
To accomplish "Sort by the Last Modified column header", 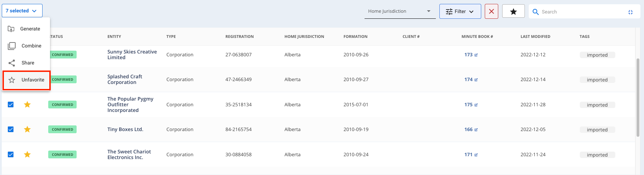I will [535, 36].
